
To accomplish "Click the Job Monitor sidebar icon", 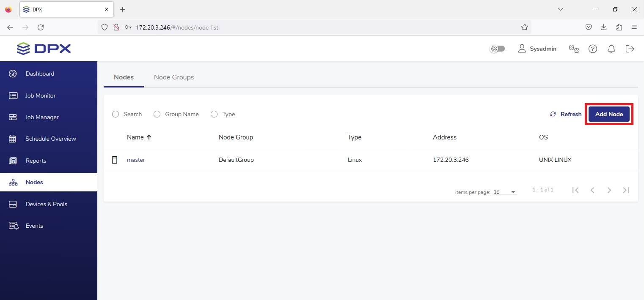I will [13, 95].
